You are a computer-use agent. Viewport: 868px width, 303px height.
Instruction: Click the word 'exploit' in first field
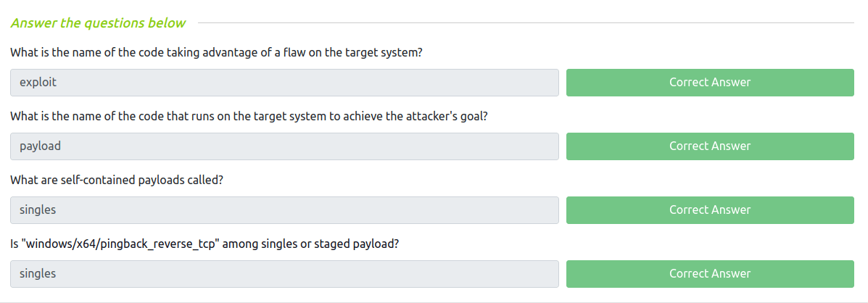pos(38,83)
